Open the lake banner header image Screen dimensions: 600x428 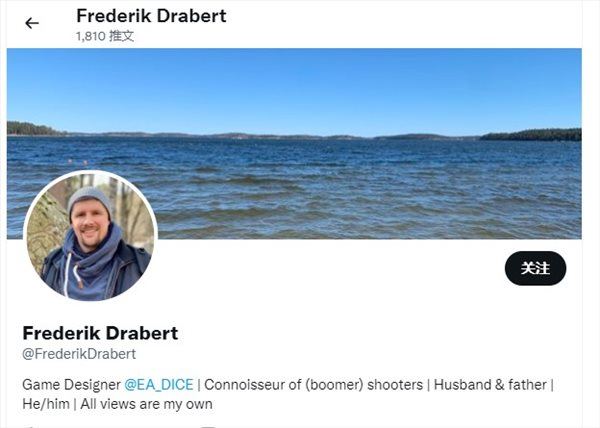point(294,143)
